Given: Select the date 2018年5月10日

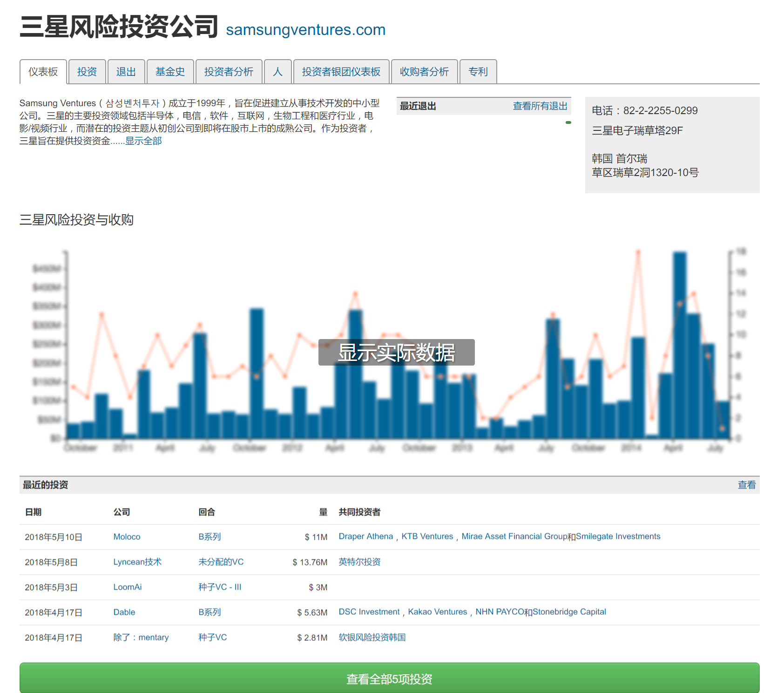Looking at the screenshot, I should click(x=54, y=537).
